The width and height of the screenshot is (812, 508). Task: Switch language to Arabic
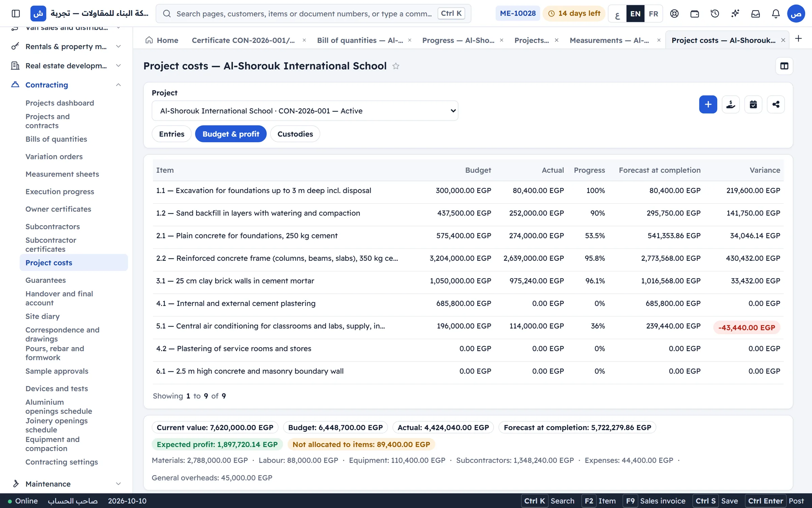coord(617,14)
